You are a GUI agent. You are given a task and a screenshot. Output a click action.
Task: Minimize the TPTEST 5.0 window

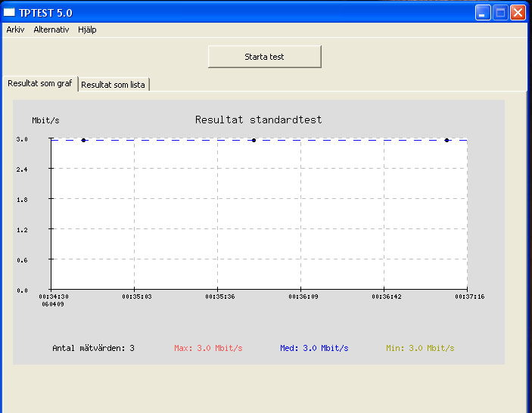[x=483, y=13]
